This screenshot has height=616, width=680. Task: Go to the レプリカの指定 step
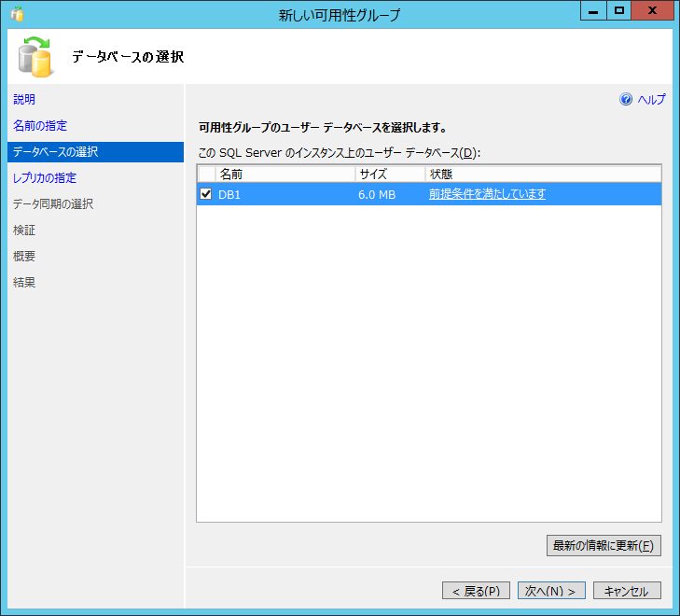tap(45, 177)
